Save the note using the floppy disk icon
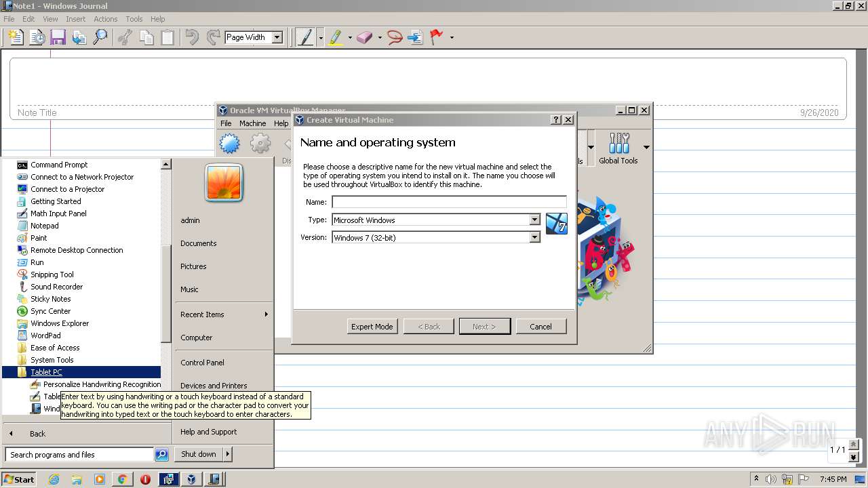The height and width of the screenshot is (488, 868). [x=58, y=37]
